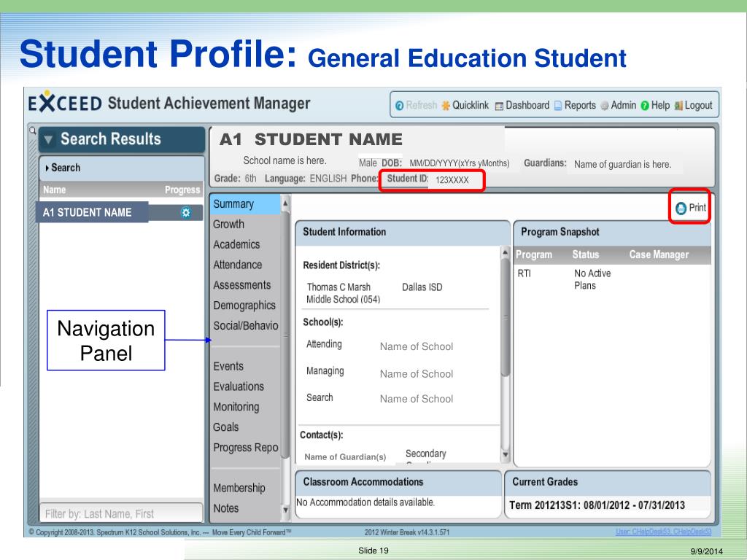The width and height of the screenshot is (747, 560).
Task: Open the Membership section
Action: 239,488
